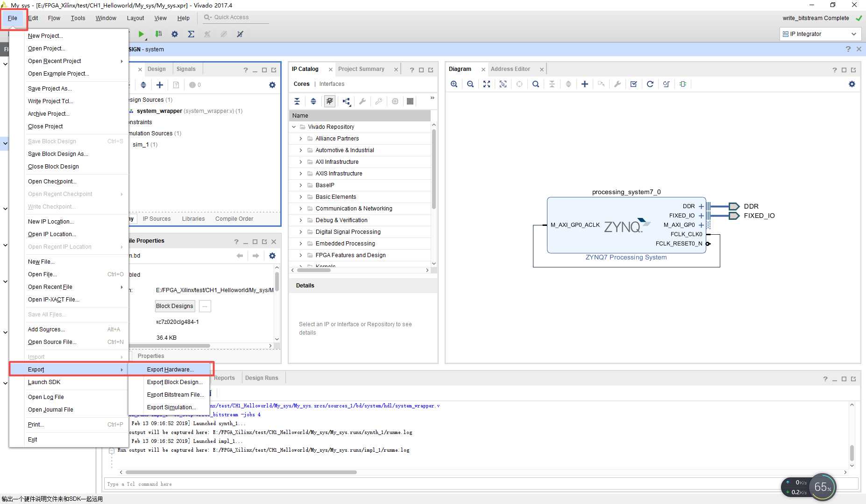Expand the DDR interface plus on the ZYNQ block
This screenshot has width=866, height=504.
tap(701, 206)
